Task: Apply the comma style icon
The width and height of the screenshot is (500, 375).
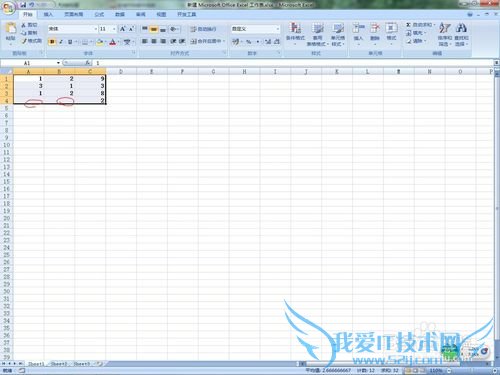Action: (x=258, y=41)
